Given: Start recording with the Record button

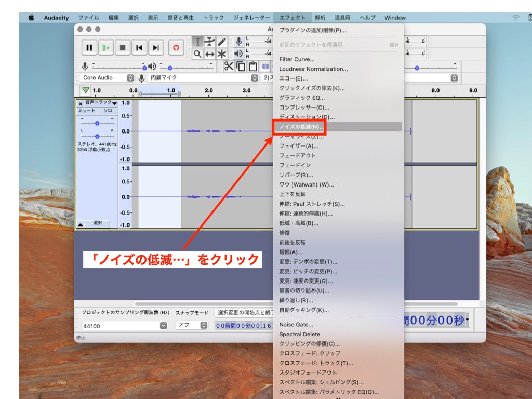Looking at the screenshot, I should [x=176, y=47].
